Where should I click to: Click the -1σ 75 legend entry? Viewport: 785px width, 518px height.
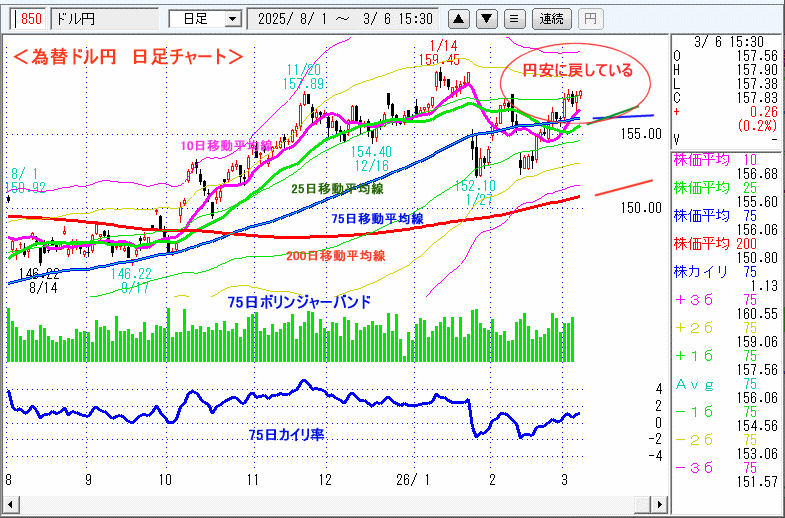click(716, 412)
